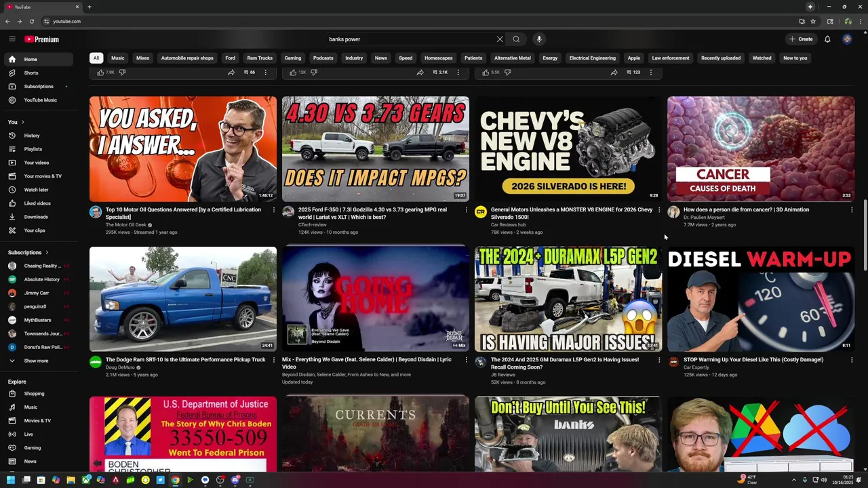Screen dimensions: 868x488
Task: Select the Ram Trucks filter chip
Action: 260,58
